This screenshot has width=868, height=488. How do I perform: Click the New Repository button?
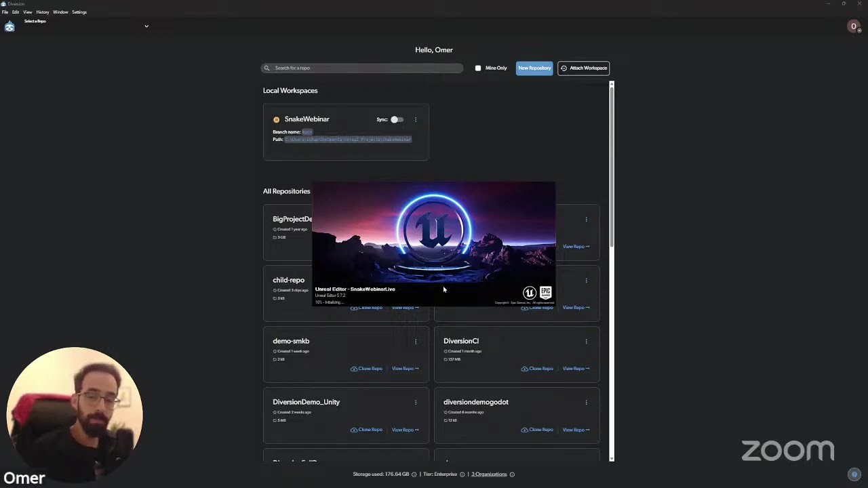click(x=534, y=68)
